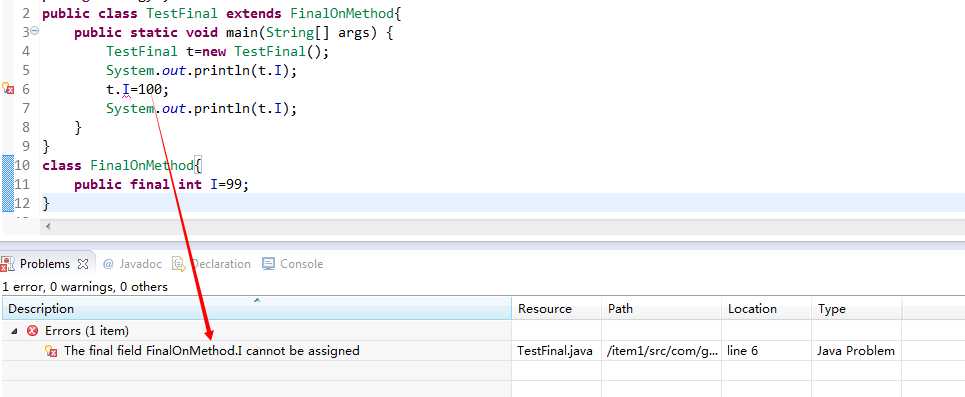Viewport: 965px width, 397px height.
Task: Switch to the Javadoc tab
Action: click(x=132, y=264)
